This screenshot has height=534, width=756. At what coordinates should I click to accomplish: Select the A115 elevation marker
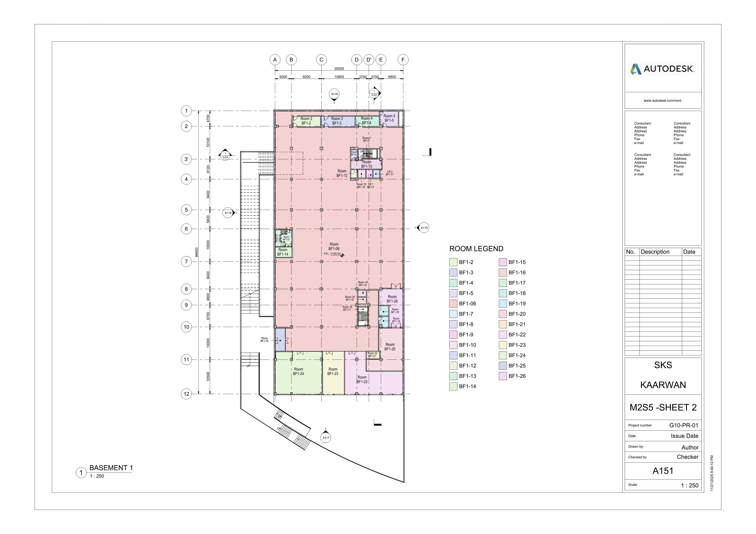424,228
